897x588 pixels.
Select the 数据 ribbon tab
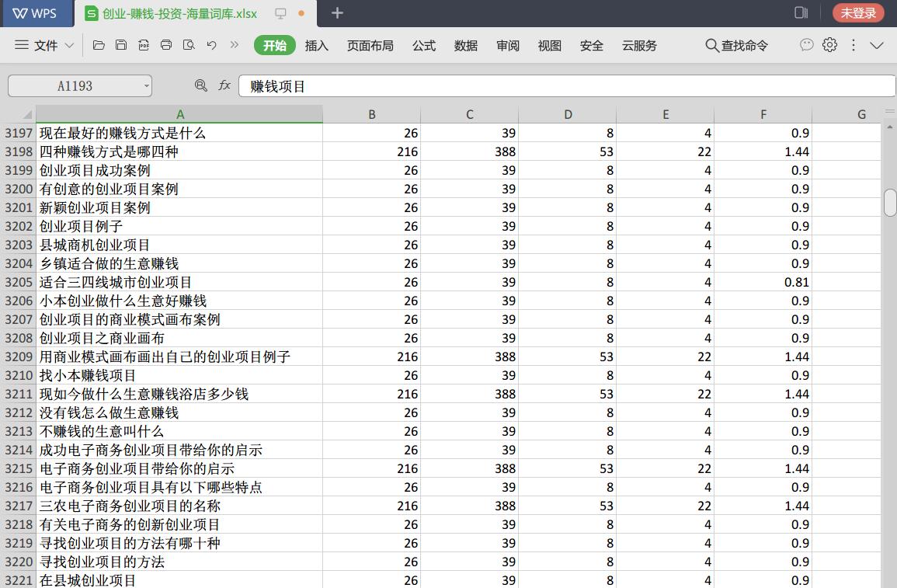[x=466, y=45]
